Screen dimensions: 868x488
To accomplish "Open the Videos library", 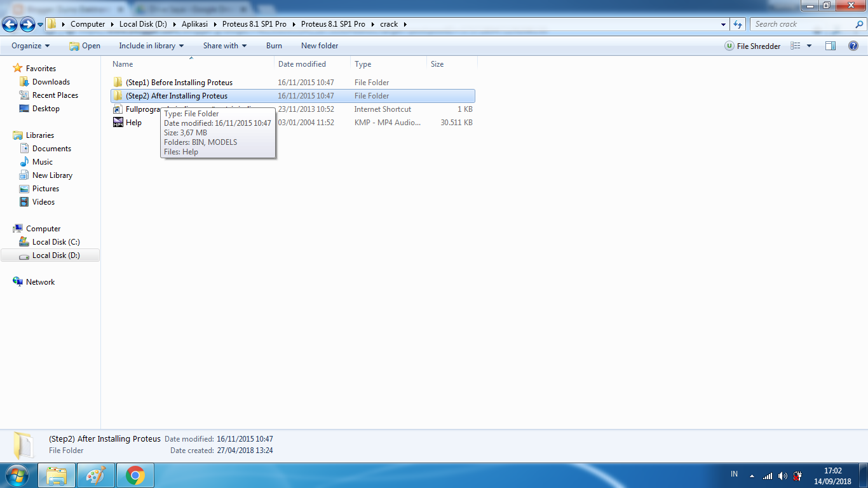I will (43, 202).
